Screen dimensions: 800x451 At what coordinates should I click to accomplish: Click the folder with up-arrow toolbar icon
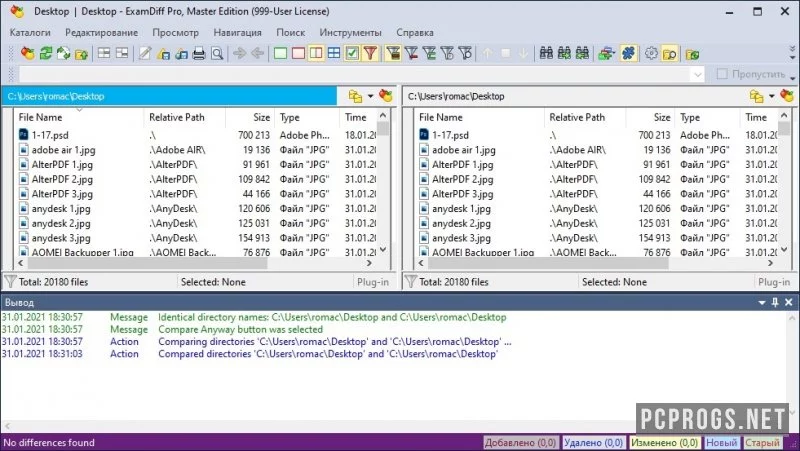(x=82, y=54)
